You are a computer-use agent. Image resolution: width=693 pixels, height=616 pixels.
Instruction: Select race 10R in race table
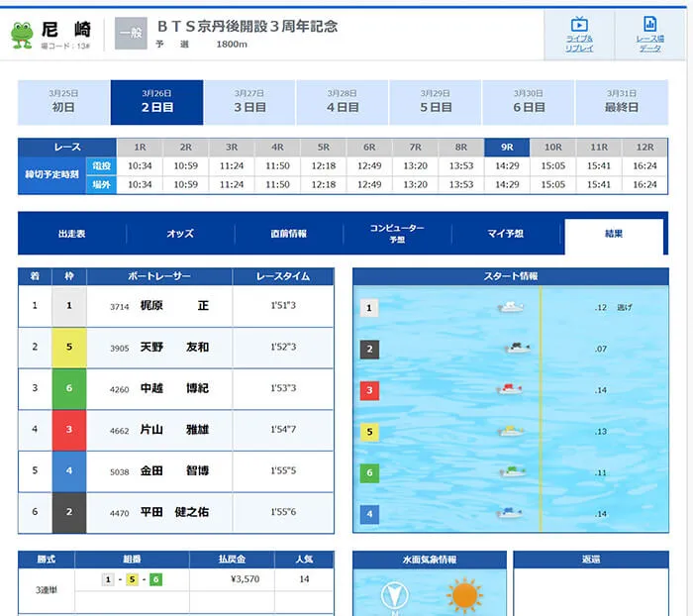(x=552, y=147)
